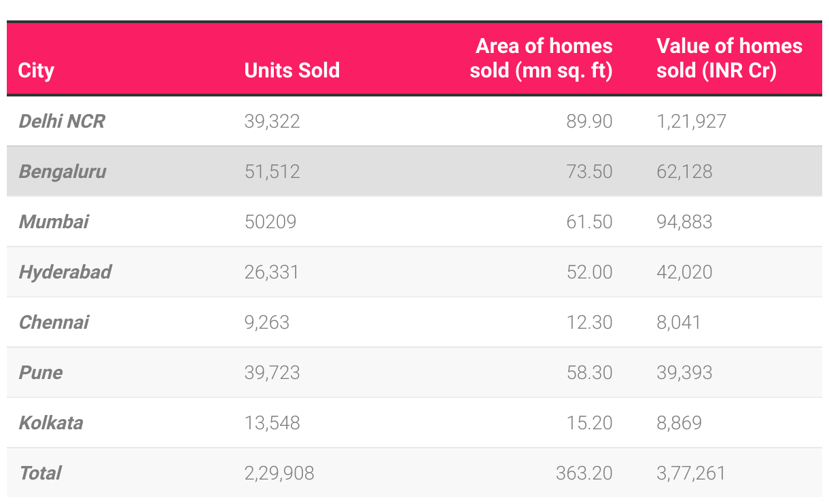Screen dimensions: 829x504
Task: Click Delhi NCR home value 1,21,927
Action: click(x=691, y=122)
